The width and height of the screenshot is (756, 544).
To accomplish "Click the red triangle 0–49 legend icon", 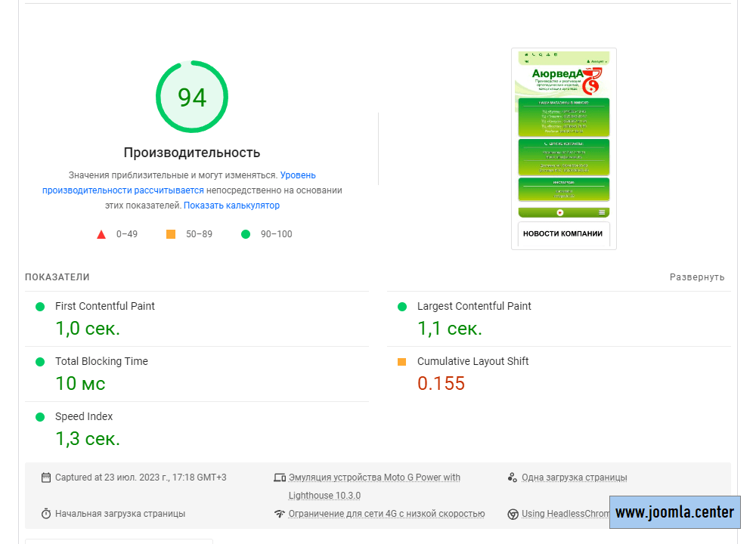I will coord(101,234).
